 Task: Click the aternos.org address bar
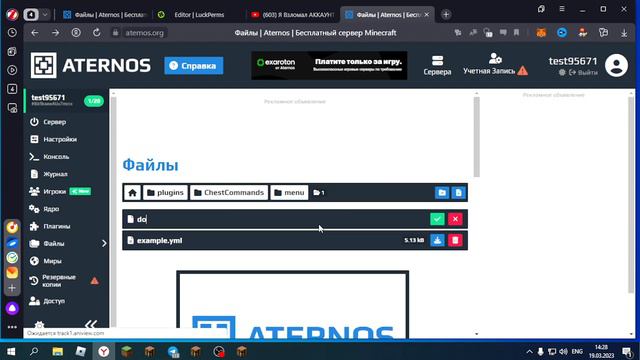[x=144, y=33]
